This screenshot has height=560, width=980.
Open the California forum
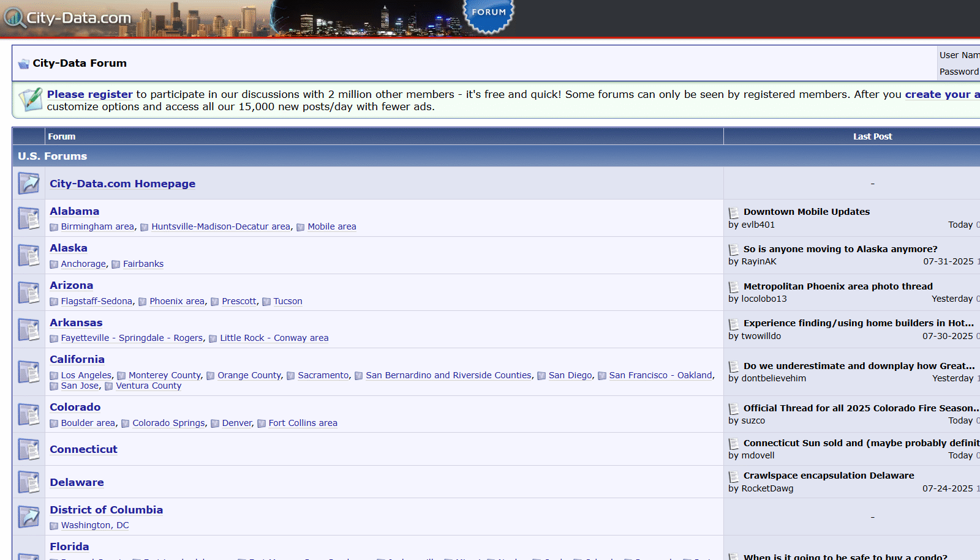coord(77,359)
